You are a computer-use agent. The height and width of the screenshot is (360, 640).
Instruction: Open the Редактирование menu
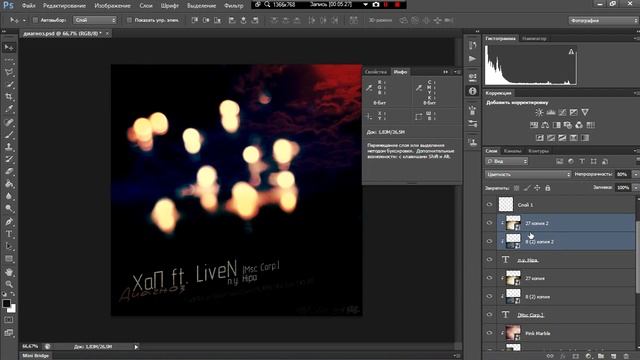64,6
